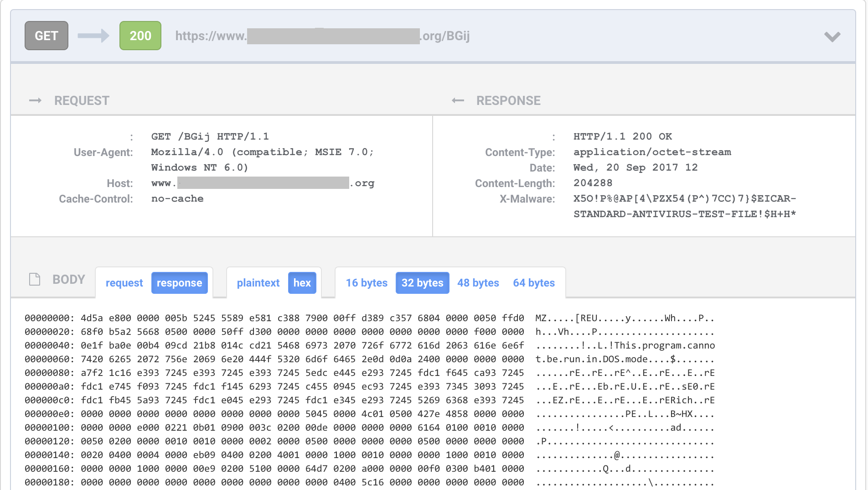Select the response body tab
868x490 pixels.
(x=180, y=282)
